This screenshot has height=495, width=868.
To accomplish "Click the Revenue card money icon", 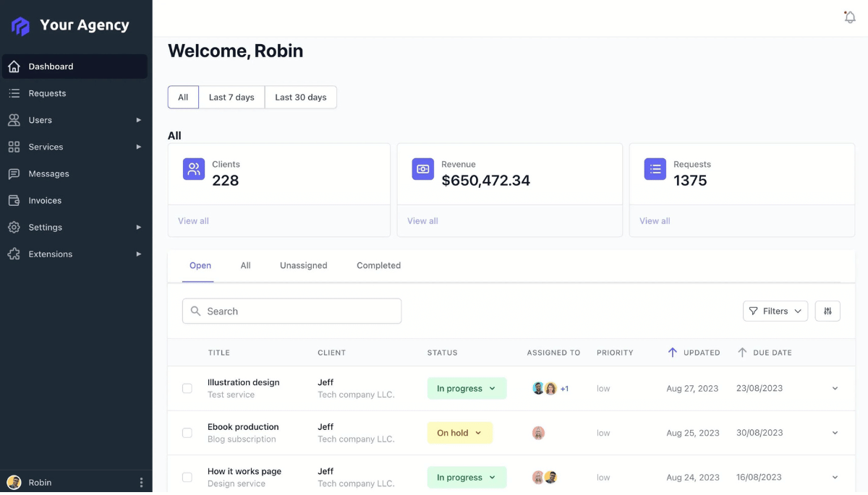I will point(423,169).
